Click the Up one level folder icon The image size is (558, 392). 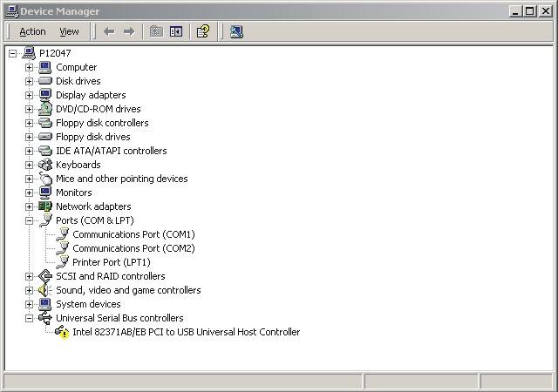click(x=156, y=31)
